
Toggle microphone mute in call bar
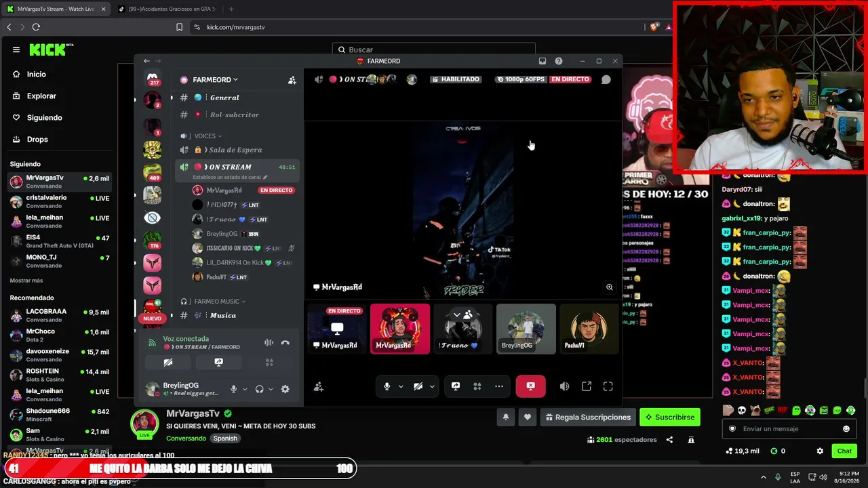pos(387,386)
